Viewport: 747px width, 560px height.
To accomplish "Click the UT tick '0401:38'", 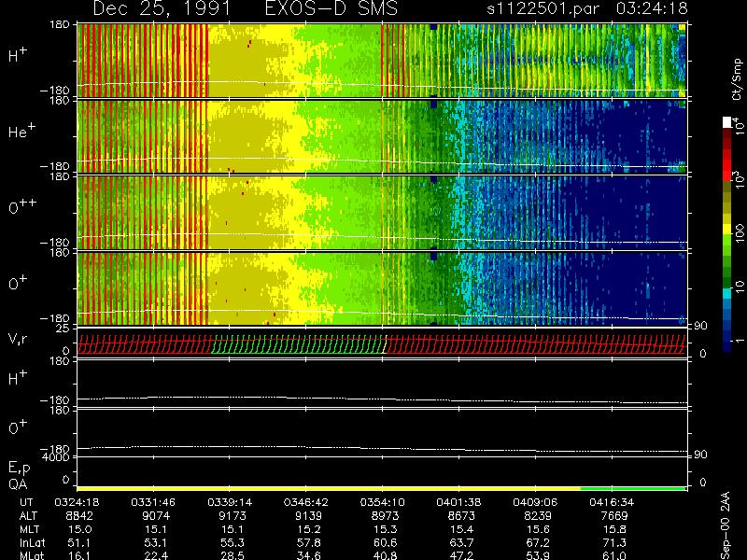I will (x=458, y=502).
